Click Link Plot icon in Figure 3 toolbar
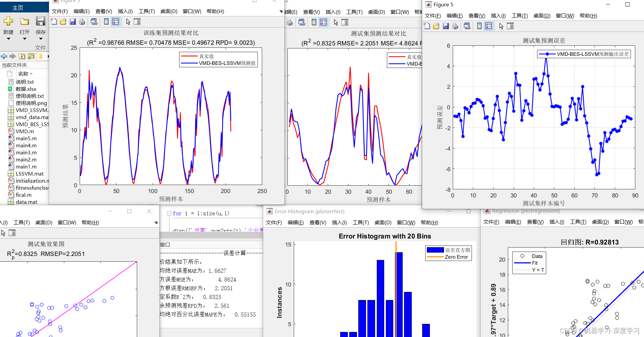Screen dimensions: 644x337 (x=94, y=22)
